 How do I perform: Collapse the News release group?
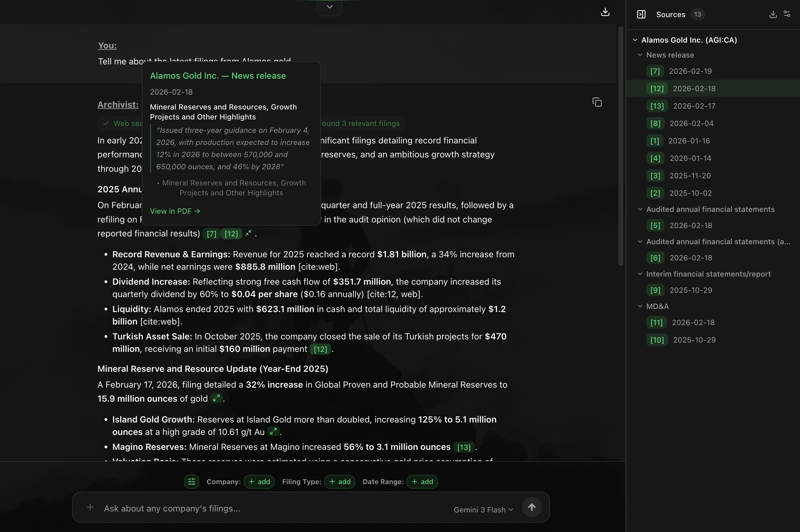click(640, 55)
